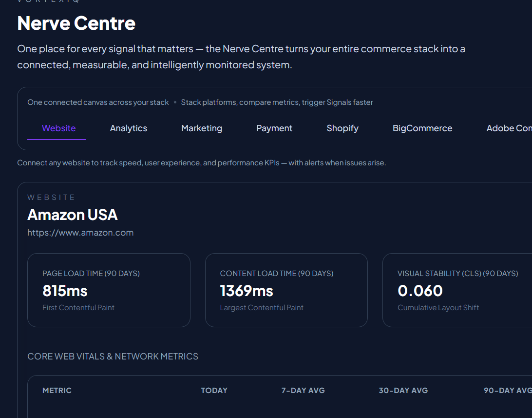The width and height of the screenshot is (532, 418).
Task: Click the 1369ms value
Action: tap(247, 291)
